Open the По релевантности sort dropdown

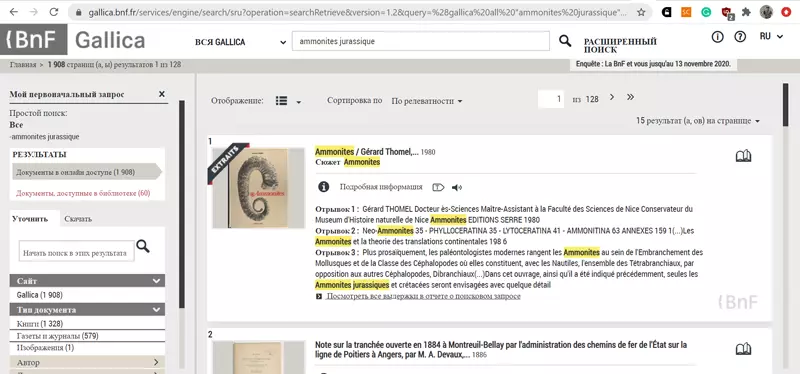427,101
